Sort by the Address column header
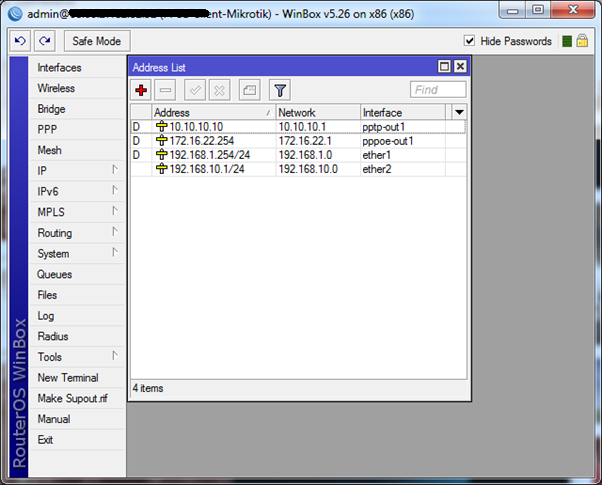This screenshot has width=602, height=485. pyautogui.click(x=213, y=113)
